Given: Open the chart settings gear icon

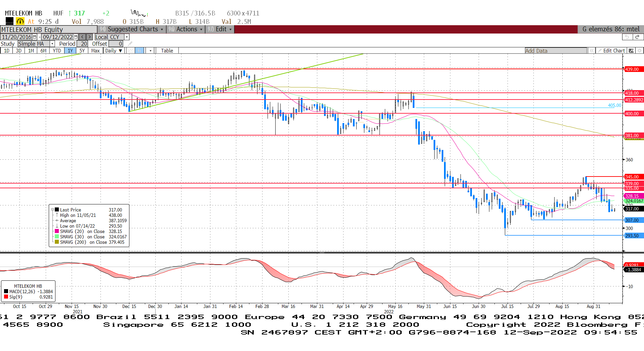Looking at the screenshot, I should point(640,51).
